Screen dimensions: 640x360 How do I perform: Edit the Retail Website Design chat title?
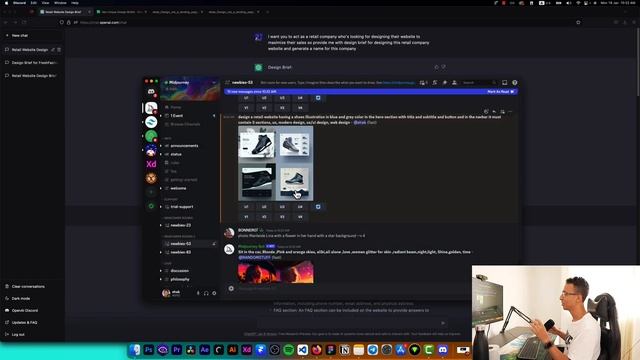(x=53, y=50)
